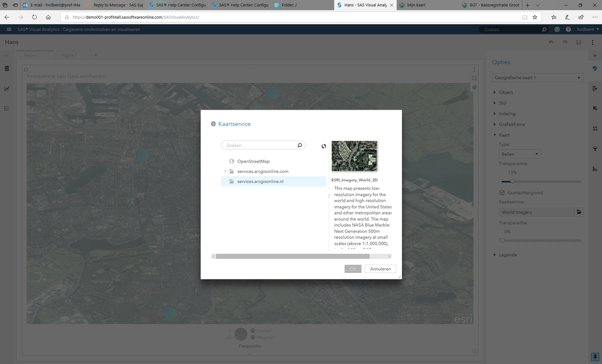Click the scrollbar right arrow in dialog

389,256
